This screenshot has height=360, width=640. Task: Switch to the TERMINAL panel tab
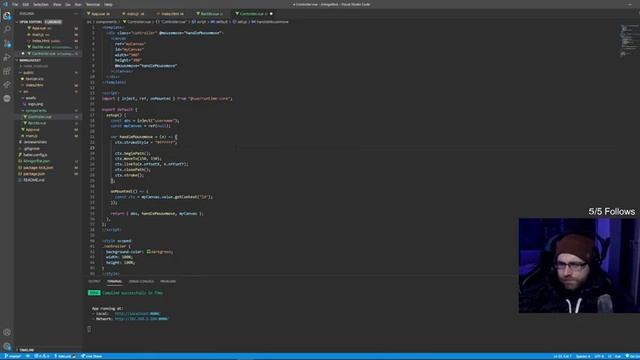point(114,281)
